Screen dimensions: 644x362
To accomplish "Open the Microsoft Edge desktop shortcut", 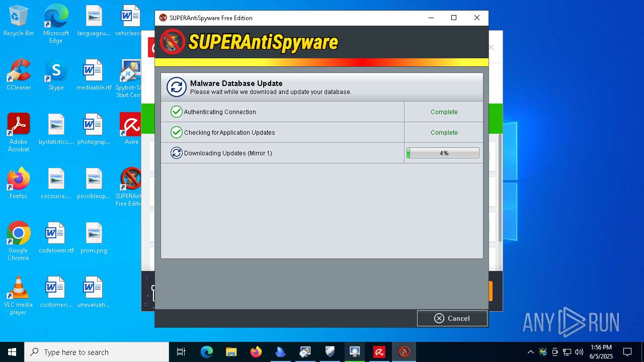I will click(56, 25).
